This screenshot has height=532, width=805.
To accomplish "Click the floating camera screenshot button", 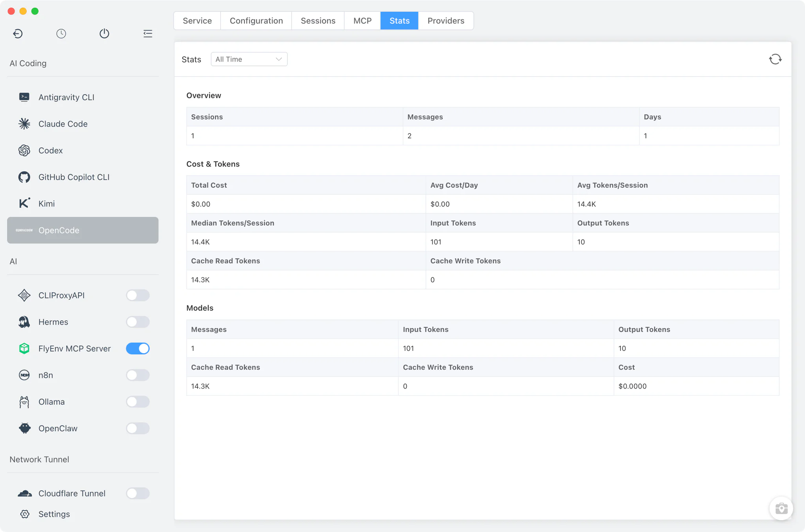I will click(781, 508).
